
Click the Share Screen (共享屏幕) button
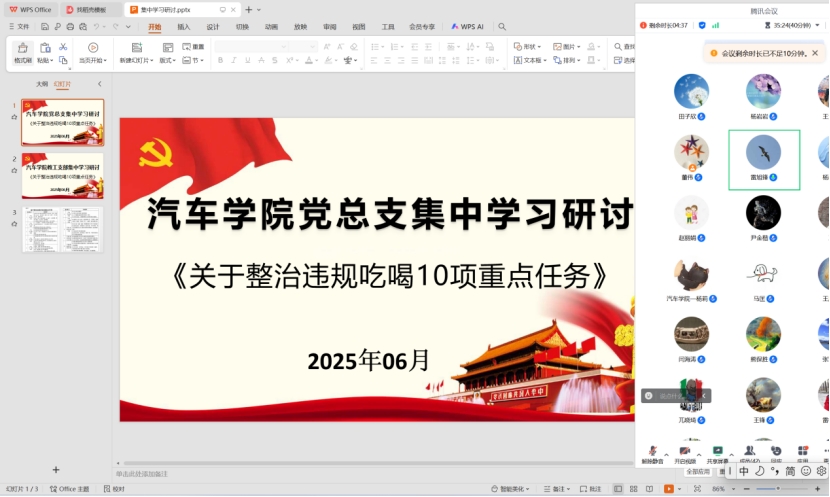coord(717,454)
